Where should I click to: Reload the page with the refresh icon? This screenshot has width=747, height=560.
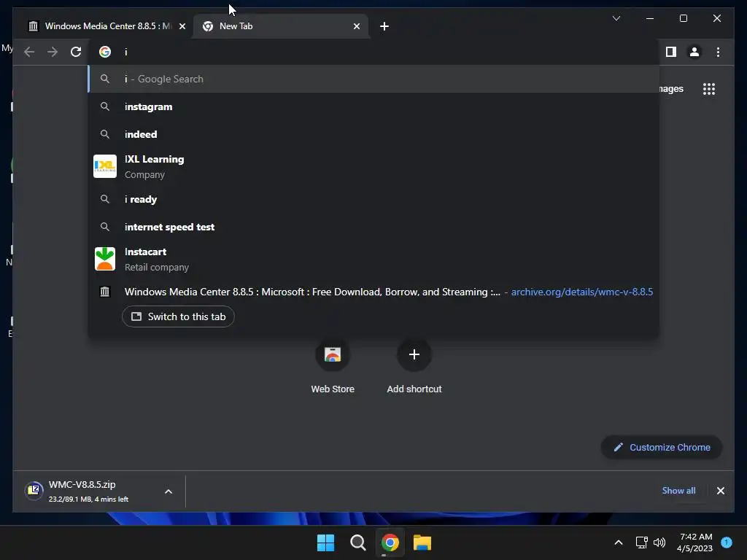point(76,52)
